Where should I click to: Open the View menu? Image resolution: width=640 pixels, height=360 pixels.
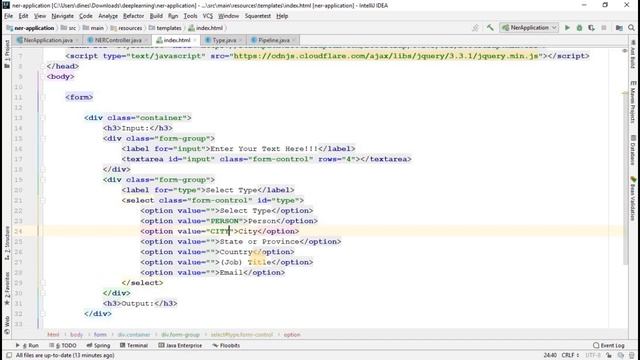click(x=40, y=16)
